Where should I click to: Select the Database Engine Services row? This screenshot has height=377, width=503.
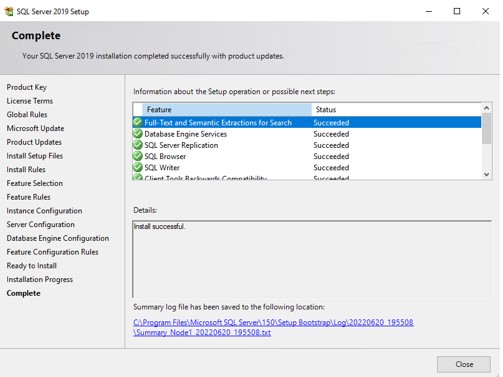point(307,134)
